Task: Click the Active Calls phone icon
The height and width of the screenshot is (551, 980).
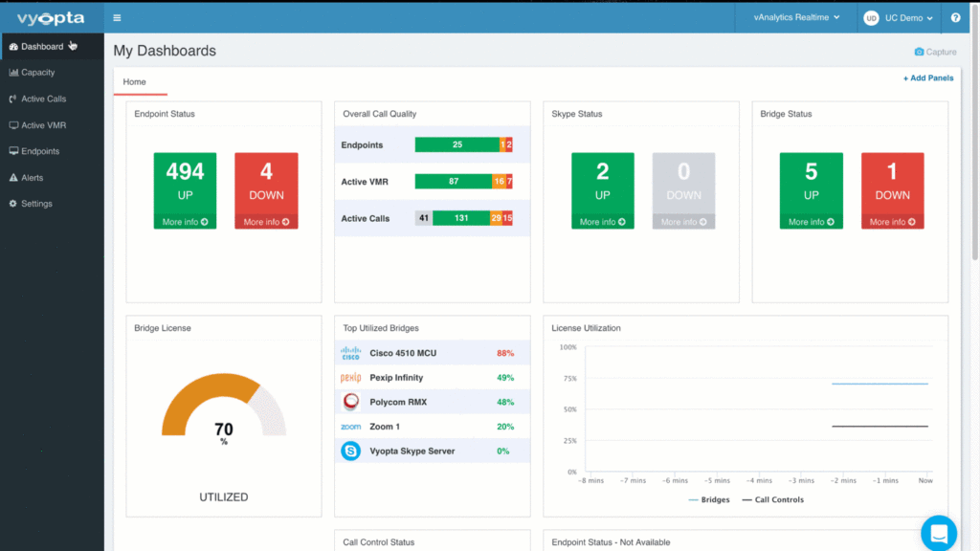Action: pos(13,99)
